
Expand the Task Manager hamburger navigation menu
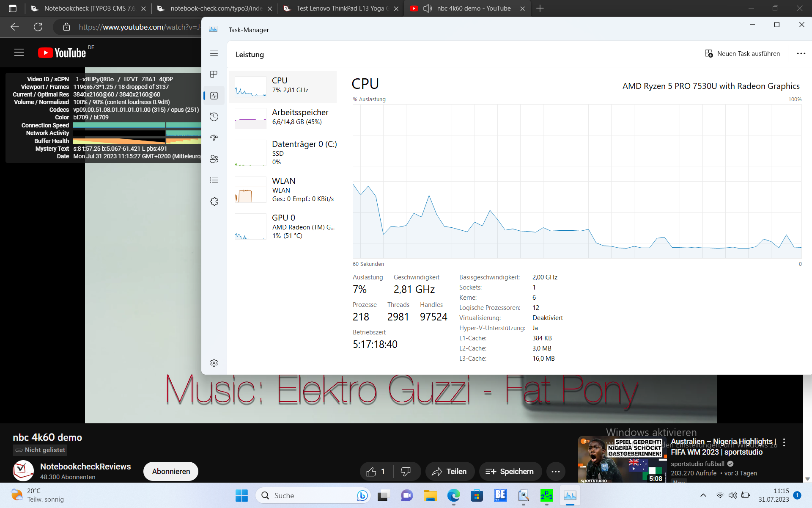214,53
